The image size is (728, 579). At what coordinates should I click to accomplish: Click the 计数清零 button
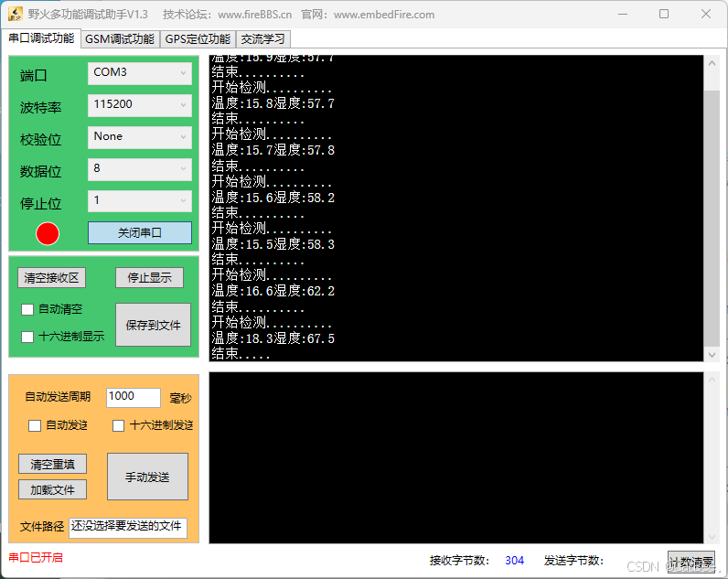pyautogui.click(x=691, y=563)
